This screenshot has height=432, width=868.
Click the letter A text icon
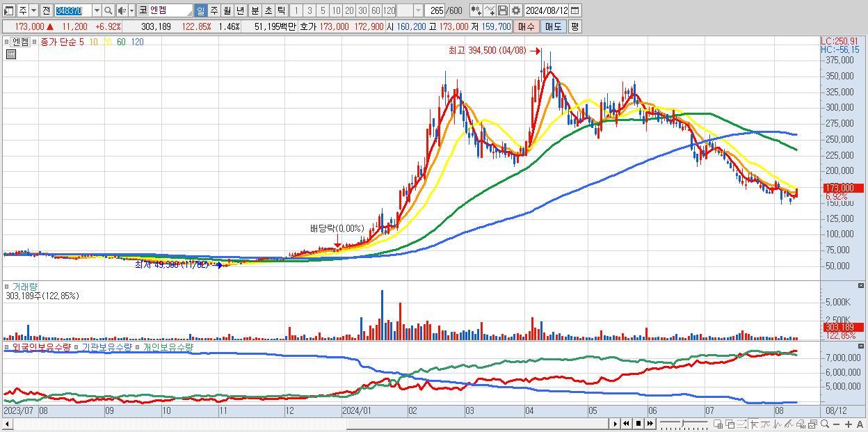pyautogui.click(x=860, y=424)
